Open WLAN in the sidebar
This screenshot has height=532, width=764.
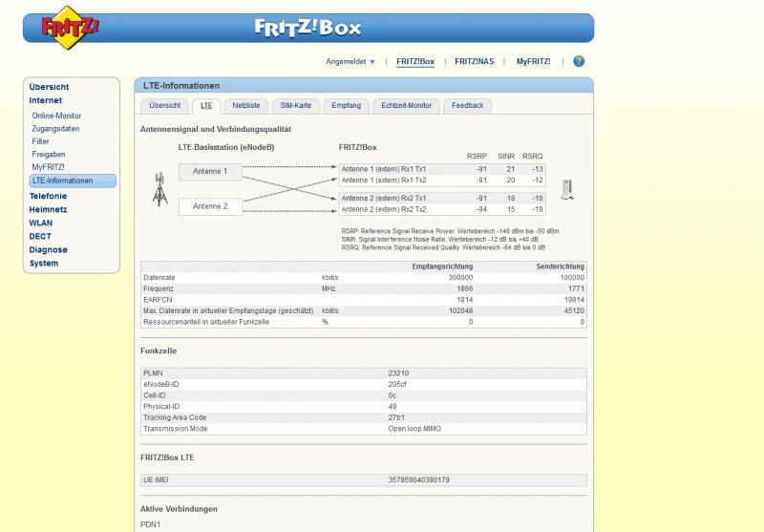click(40, 223)
